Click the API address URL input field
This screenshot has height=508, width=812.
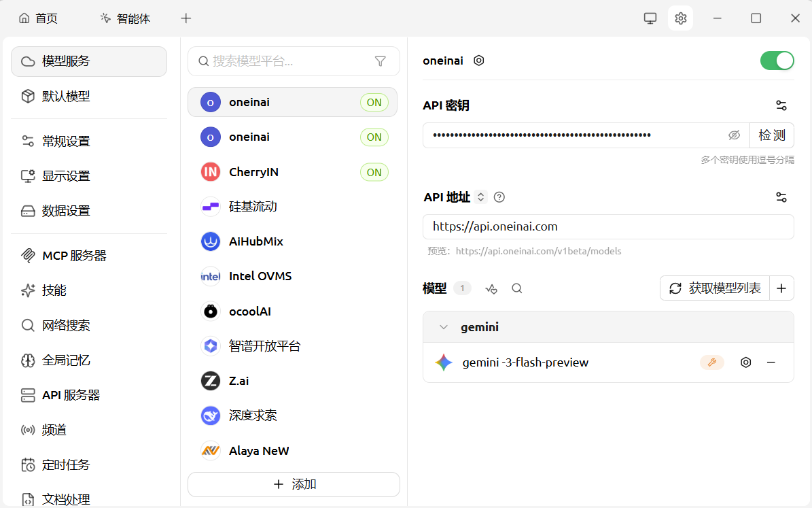tap(608, 226)
